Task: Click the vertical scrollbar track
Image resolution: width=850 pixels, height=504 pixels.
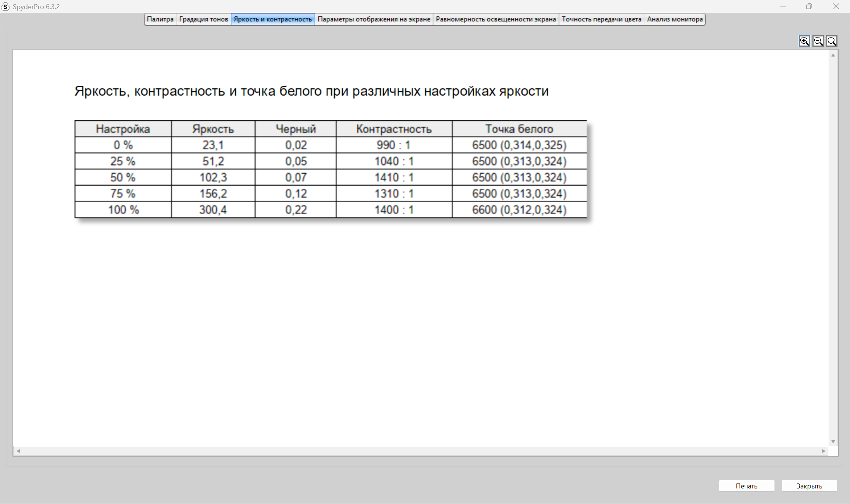Action: (833, 247)
